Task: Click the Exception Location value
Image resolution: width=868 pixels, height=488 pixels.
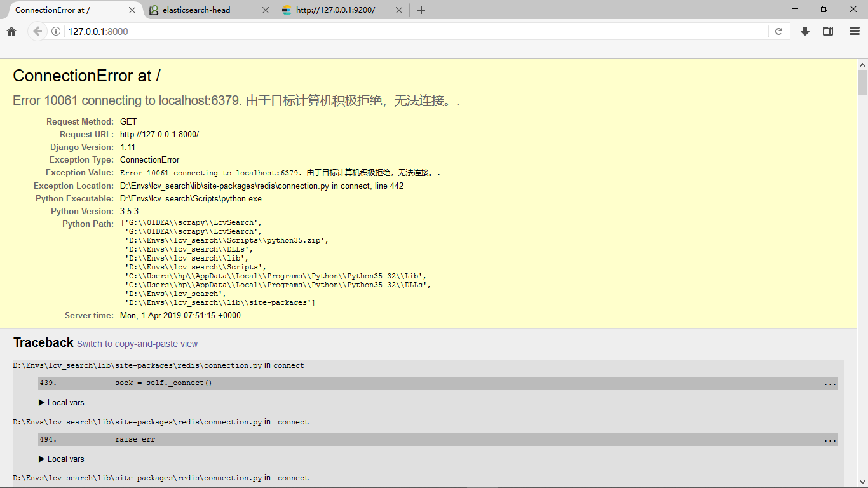Action: point(262,186)
